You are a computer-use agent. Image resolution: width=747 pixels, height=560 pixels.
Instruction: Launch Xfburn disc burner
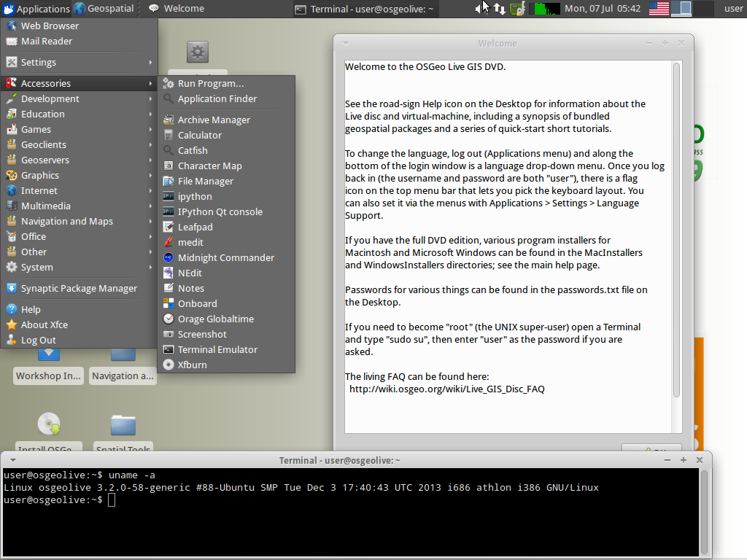coord(226,365)
